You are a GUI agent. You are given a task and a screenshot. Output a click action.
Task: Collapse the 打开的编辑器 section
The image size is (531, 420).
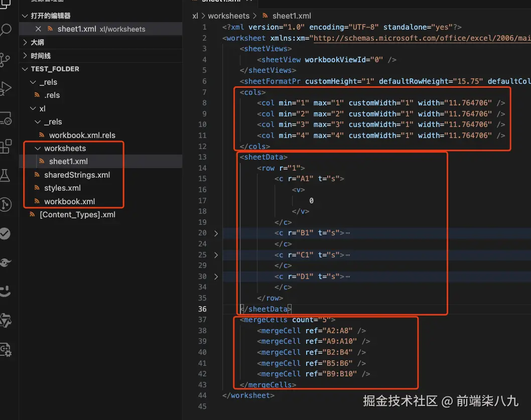[25, 16]
